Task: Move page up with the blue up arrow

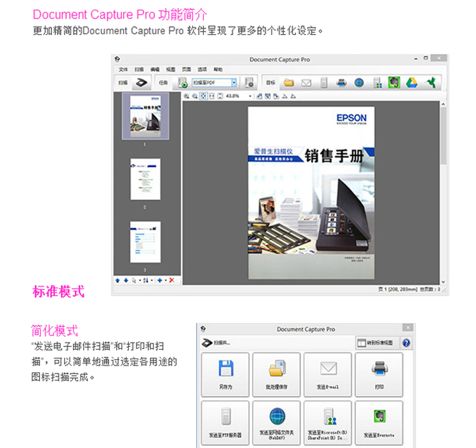Action: (x=118, y=280)
